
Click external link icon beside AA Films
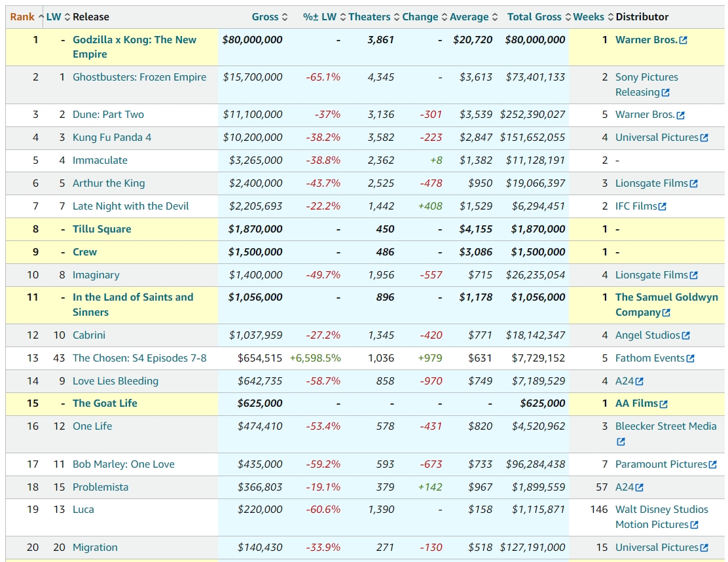click(663, 404)
